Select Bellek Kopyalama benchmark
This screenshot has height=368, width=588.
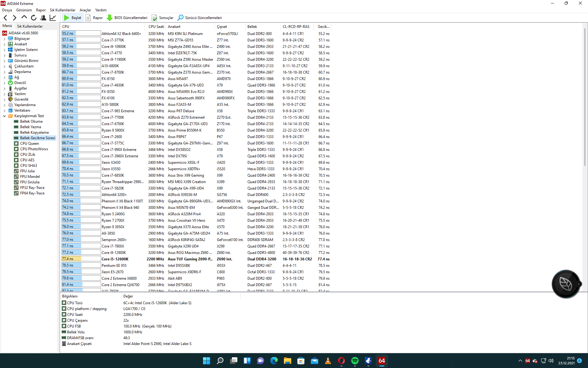click(x=34, y=132)
